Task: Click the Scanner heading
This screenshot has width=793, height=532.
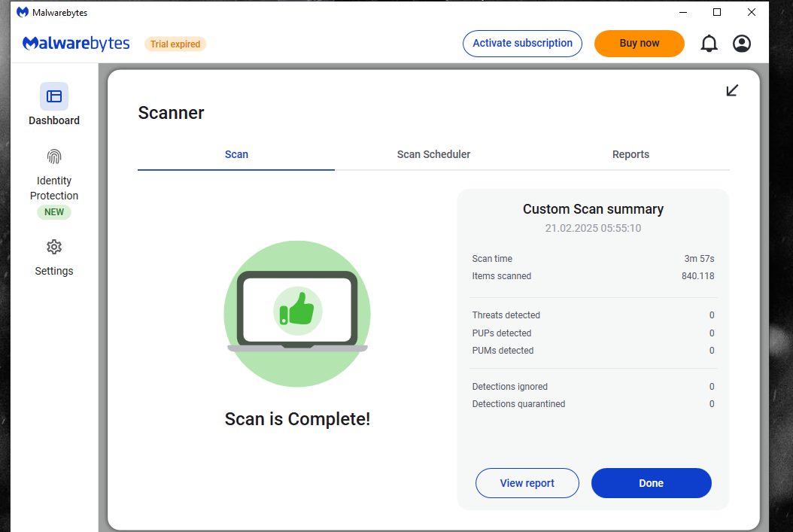Action: (171, 113)
